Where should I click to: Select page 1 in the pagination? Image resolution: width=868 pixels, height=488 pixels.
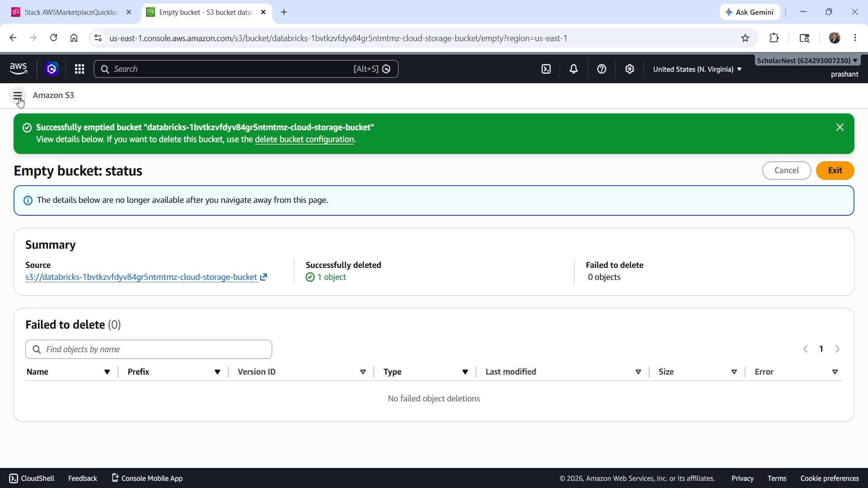point(821,349)
